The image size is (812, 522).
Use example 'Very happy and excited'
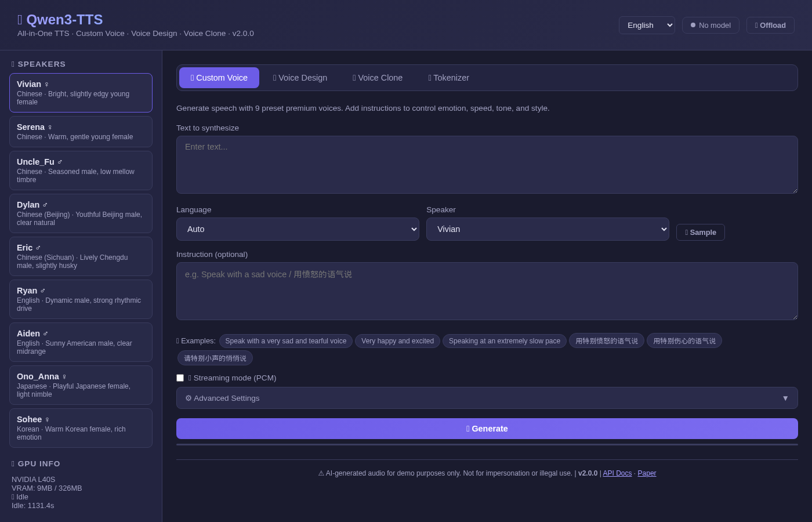pyautogui.click(x=397, y=341)
